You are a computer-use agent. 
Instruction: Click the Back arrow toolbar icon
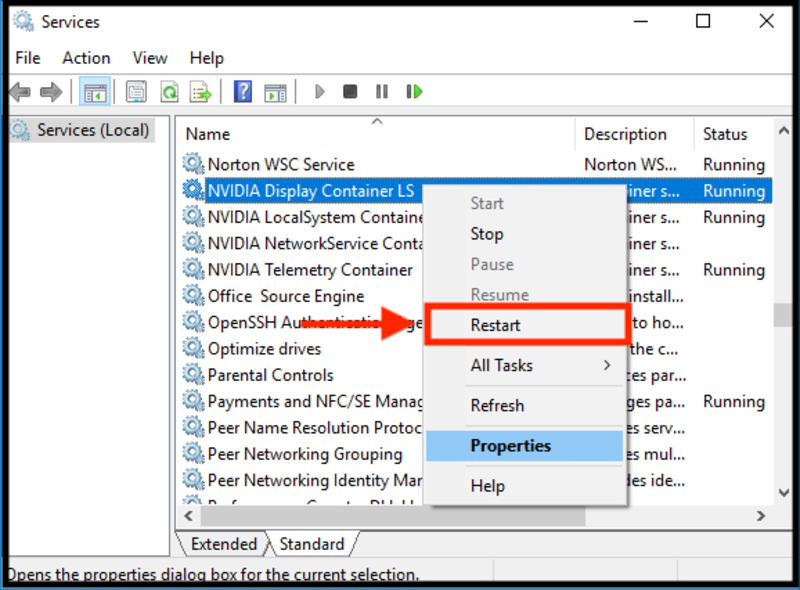tap(20, 92)
